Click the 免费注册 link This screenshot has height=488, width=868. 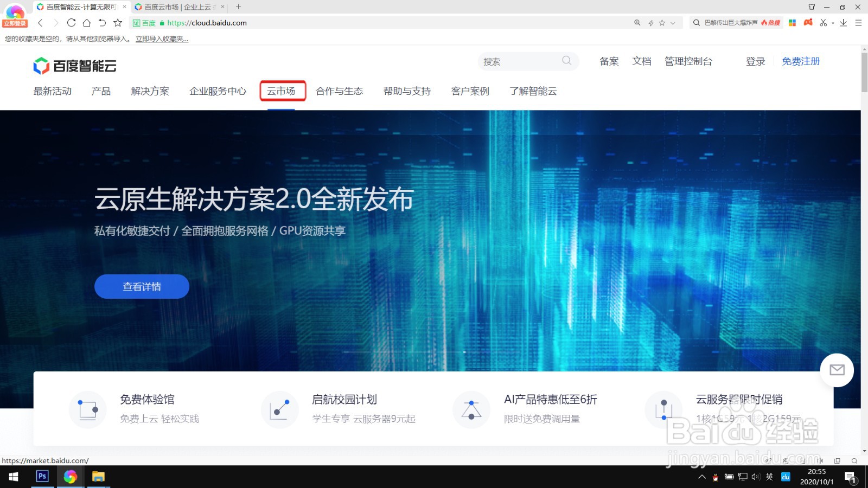pyautogui.click(x=801, y=61)
